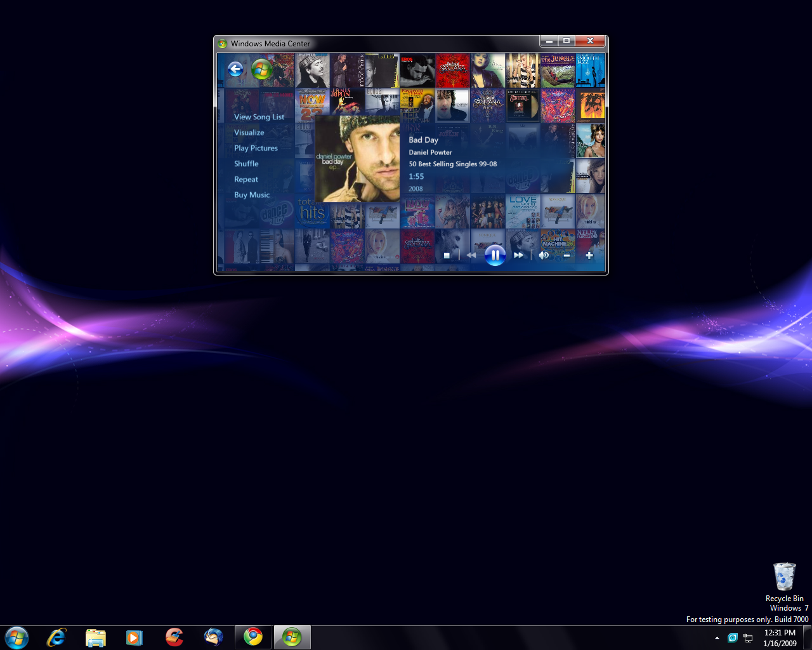Select the Recycle Bin desktop icon

coord(785,582)
